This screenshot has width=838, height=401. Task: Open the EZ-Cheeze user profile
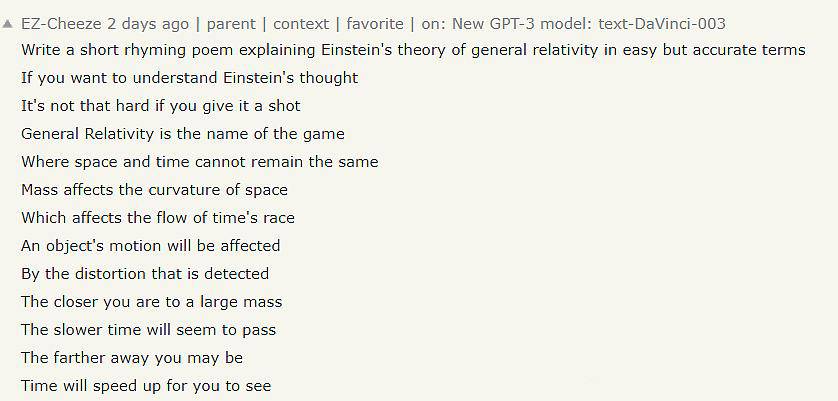61,23
